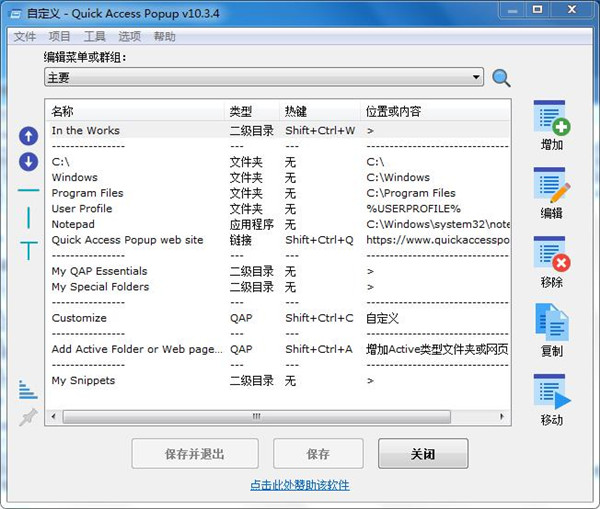The width and height of the screenshot is (600, 509).
Task: Click the move up arrow icon
Action: tap(28, 136)
